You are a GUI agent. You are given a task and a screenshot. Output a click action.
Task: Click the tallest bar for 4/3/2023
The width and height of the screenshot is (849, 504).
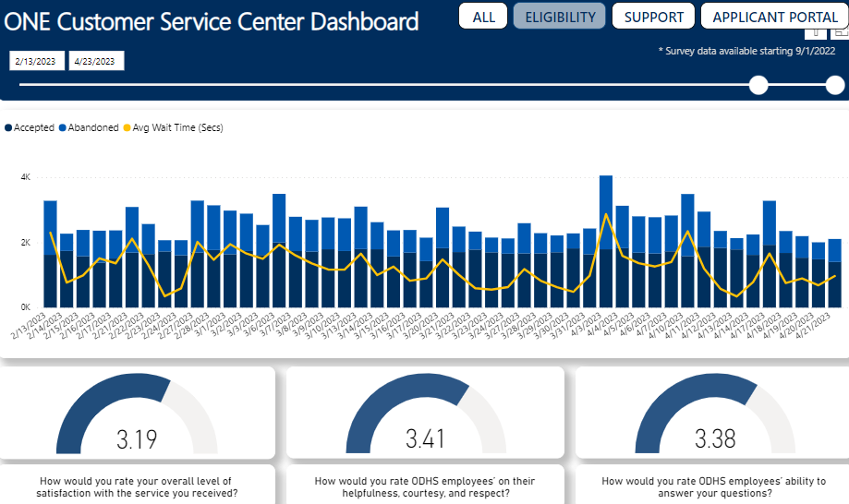tap(606, 242)
